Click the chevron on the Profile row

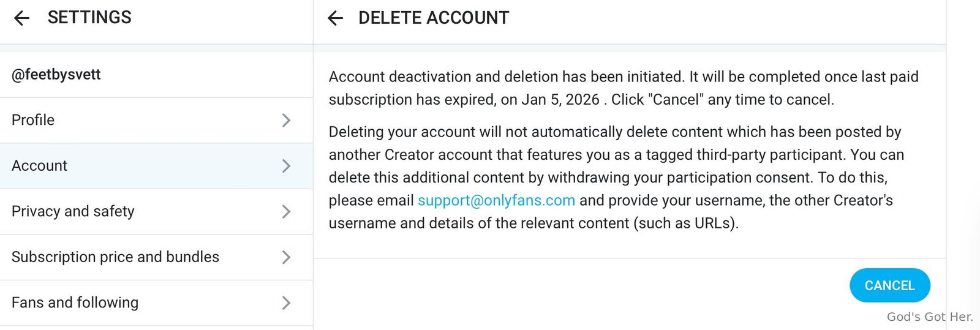coord(286,120)
